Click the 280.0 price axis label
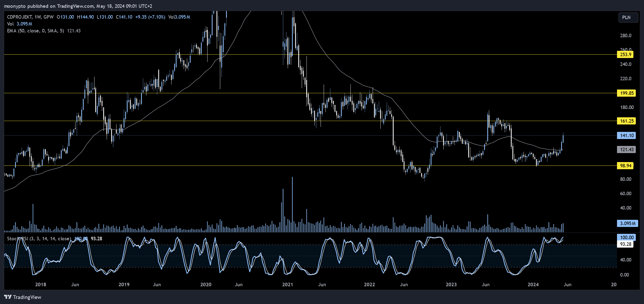The width and height of the screenshot is (644, 304). 626,35
